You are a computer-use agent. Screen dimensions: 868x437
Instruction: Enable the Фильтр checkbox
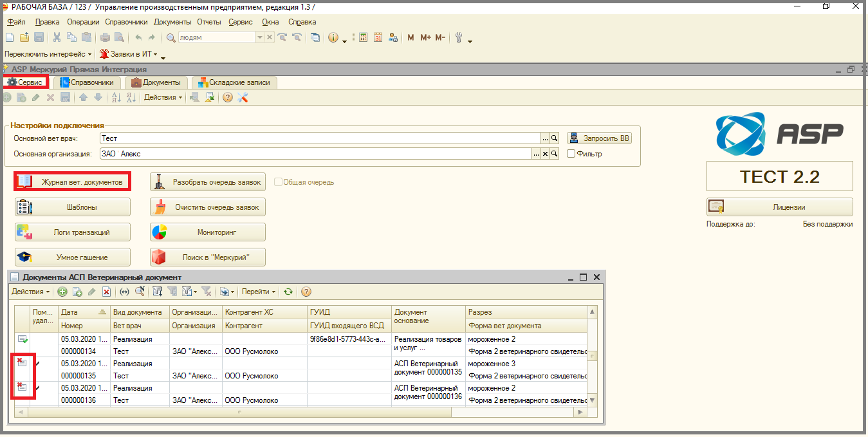[x=571, y=154]
